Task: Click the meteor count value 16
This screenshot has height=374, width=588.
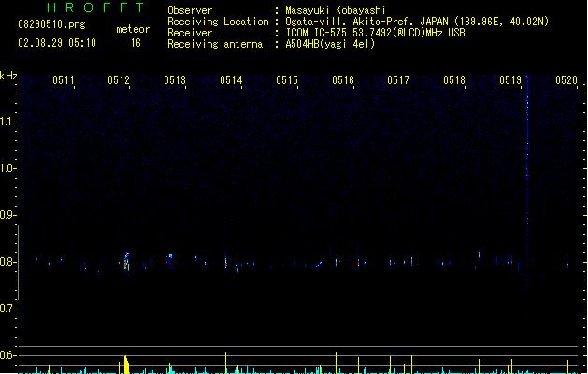Action: click(136, 43)
